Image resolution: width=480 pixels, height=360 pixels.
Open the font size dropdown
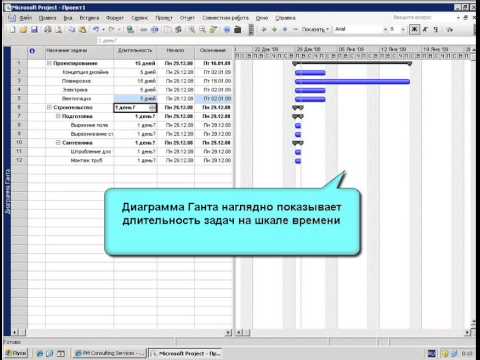click(403, 29)
